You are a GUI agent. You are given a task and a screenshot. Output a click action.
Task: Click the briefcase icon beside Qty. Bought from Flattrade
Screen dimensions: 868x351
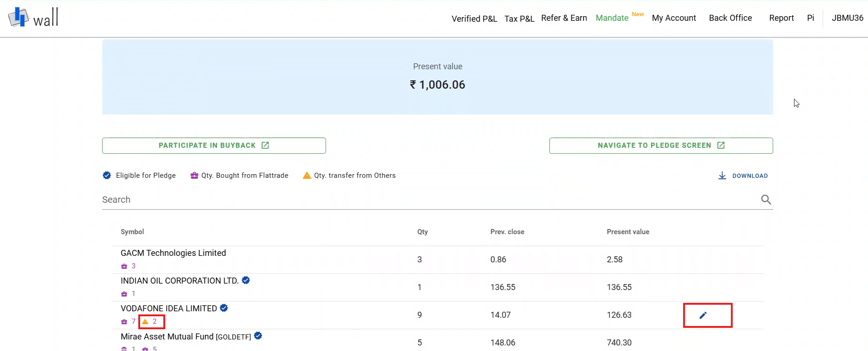194,175
